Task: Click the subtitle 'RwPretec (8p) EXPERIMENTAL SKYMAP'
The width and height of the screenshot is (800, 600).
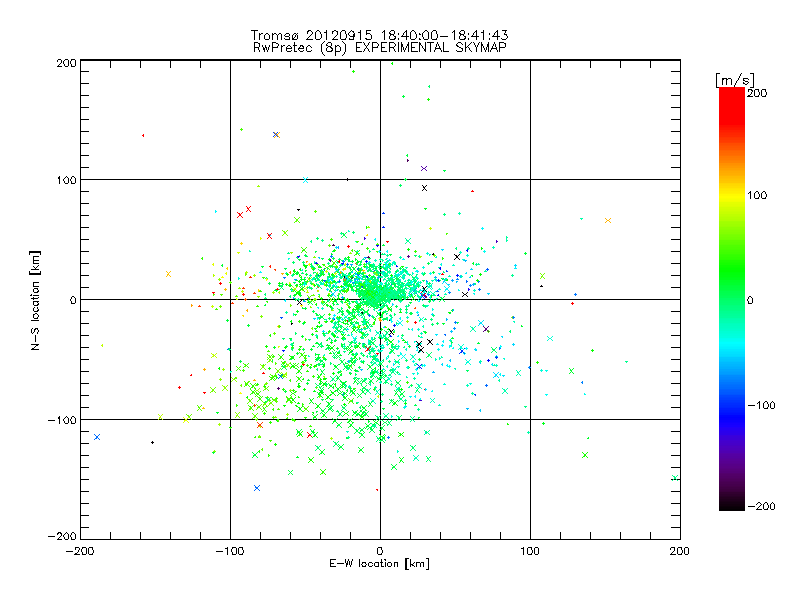Action: tap(380, 48)
